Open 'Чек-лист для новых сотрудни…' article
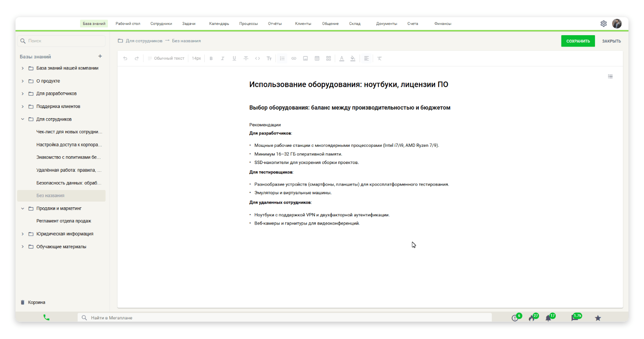The image size is (644, 339). click(69, 132)
